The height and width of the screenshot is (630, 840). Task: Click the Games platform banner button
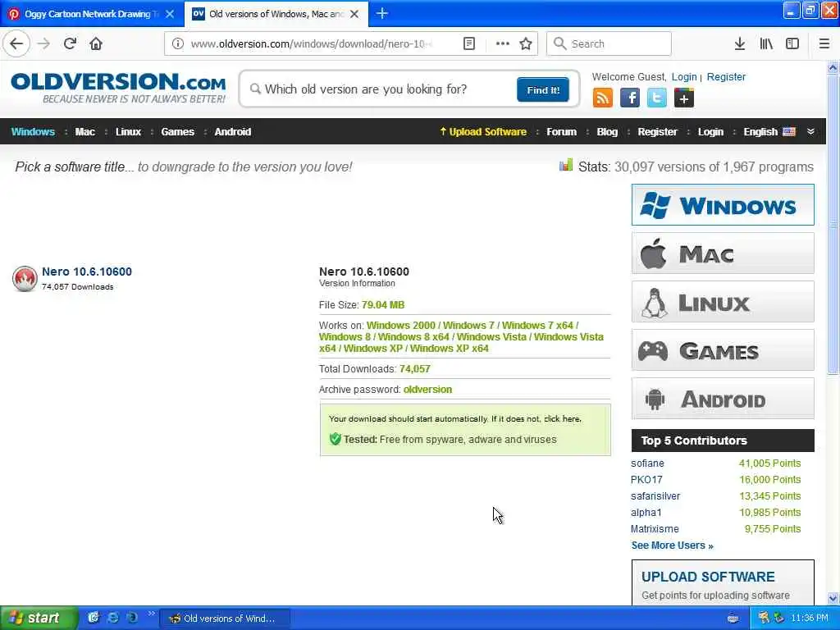click(723, 350)
